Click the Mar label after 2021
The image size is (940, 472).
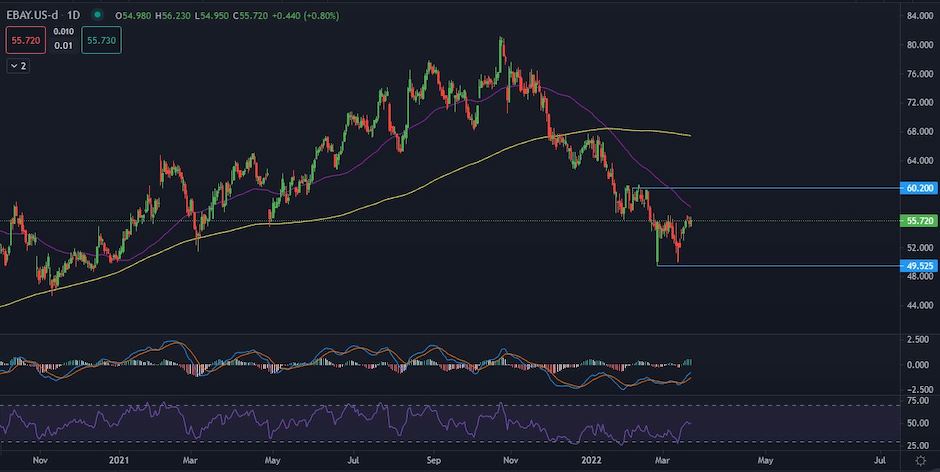pyautogui.click(x=191, y=461)
